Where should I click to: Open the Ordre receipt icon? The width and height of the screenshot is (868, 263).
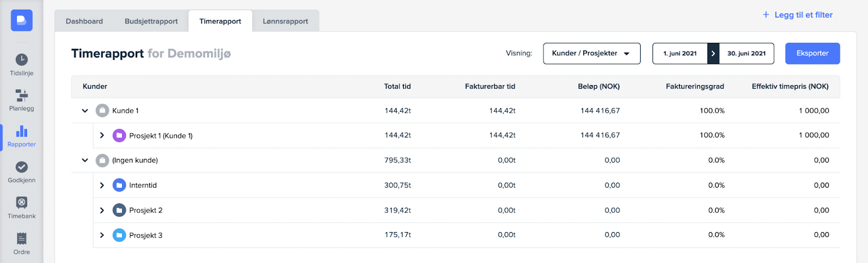[22, 239]
